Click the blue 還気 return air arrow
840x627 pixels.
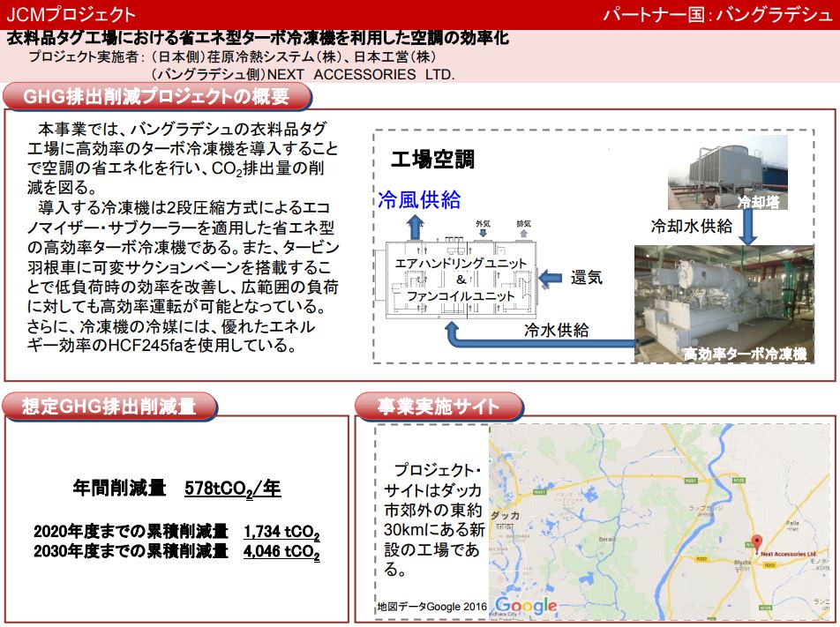551,278
